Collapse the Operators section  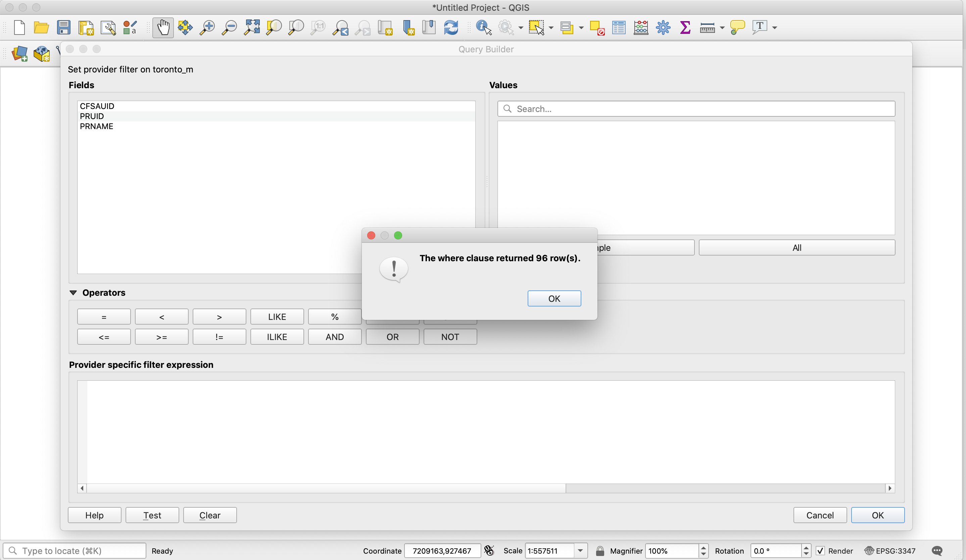click(x=73, y=293)
